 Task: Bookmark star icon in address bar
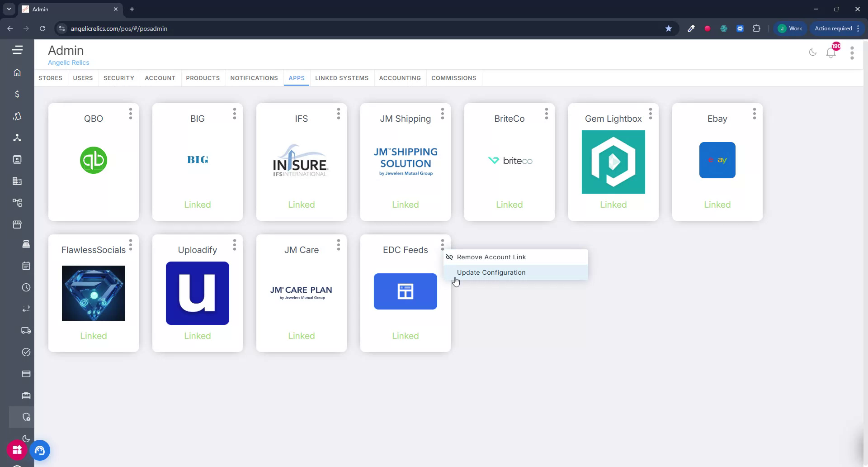[669, 29]
